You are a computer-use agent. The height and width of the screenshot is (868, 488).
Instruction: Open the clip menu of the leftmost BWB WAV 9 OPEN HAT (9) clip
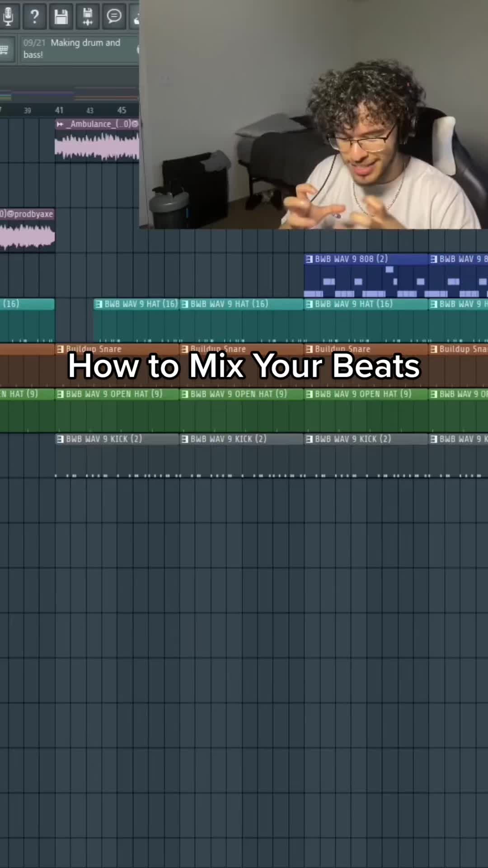tap(60, 394)
